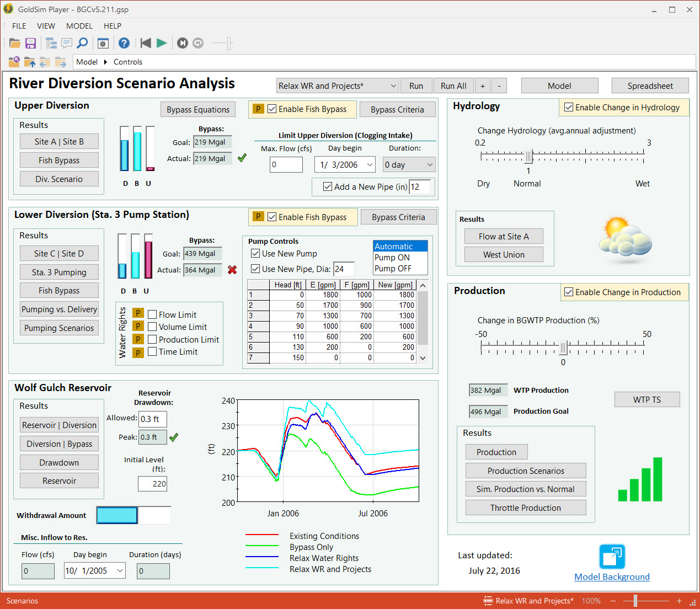Start the simulation with the green play icon
Image resolution: width=700 pixels, height=609 pixels.
(162, 43)
